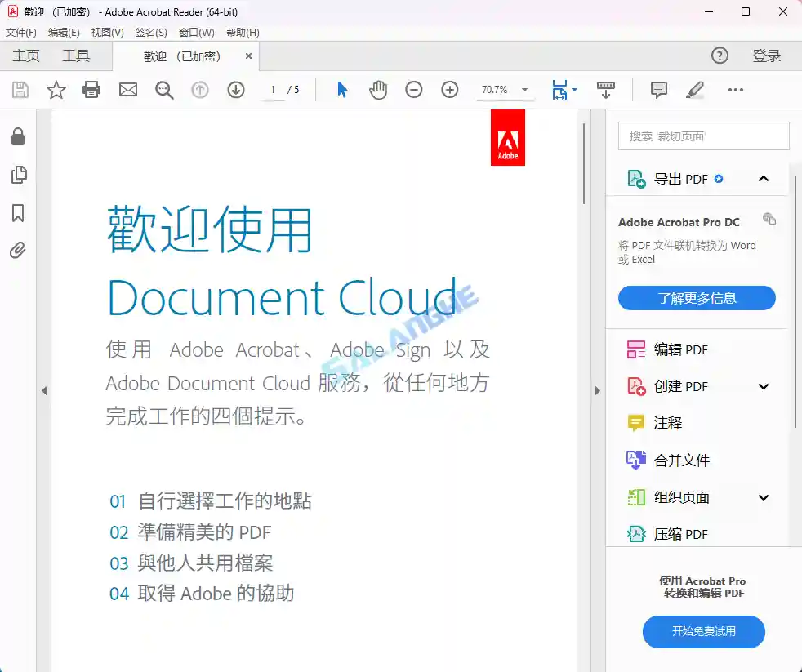Open the 文件 menu
802x672 pixels.
(20, 33)
